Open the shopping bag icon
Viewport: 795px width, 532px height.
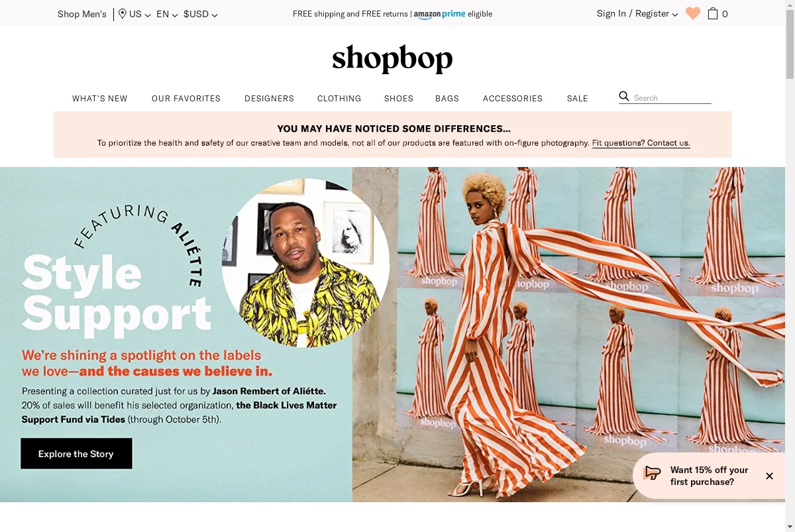(713, 13)
